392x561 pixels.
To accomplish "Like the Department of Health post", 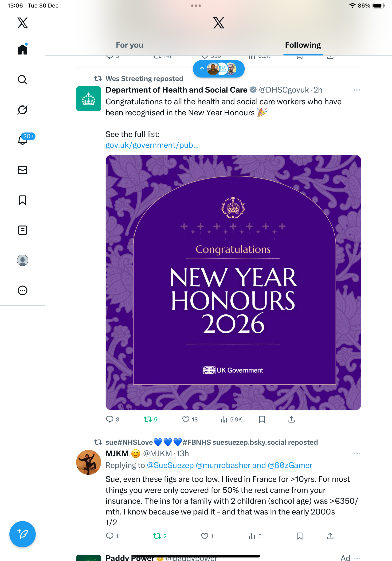I will pyautogui.click(x=186, y=420).
